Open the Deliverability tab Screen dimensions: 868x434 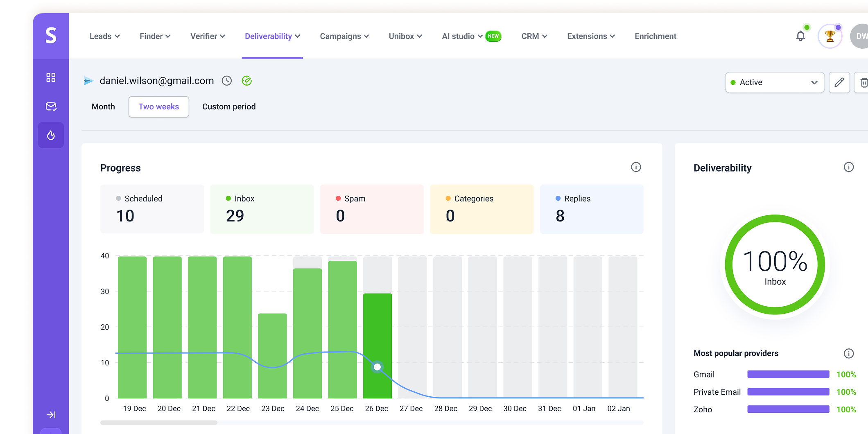(x=272, y=36)
